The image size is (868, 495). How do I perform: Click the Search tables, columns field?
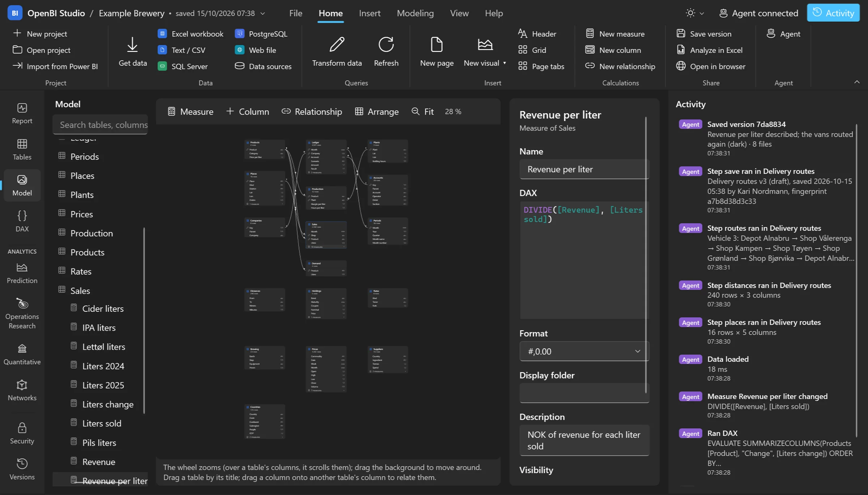pos(100,125)
